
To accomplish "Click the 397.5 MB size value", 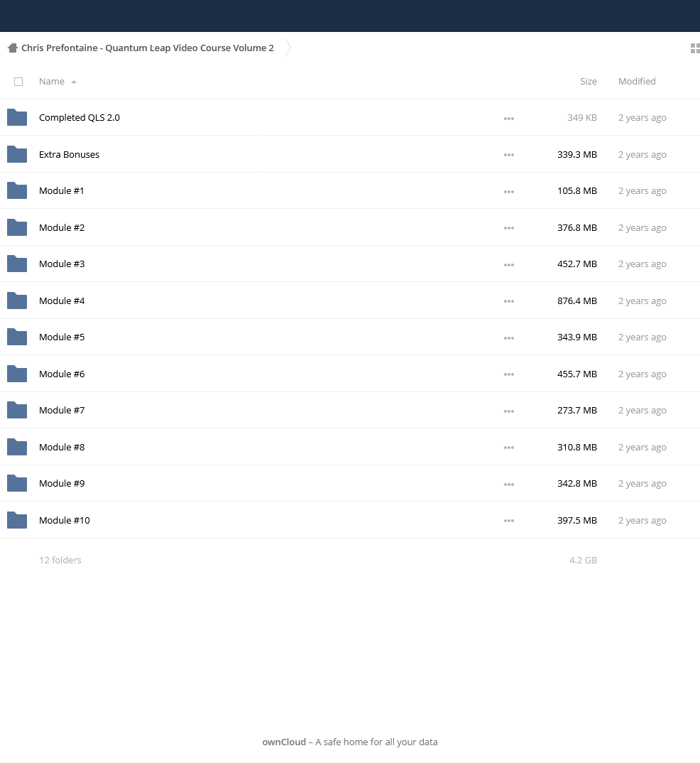I will [577, 520].
